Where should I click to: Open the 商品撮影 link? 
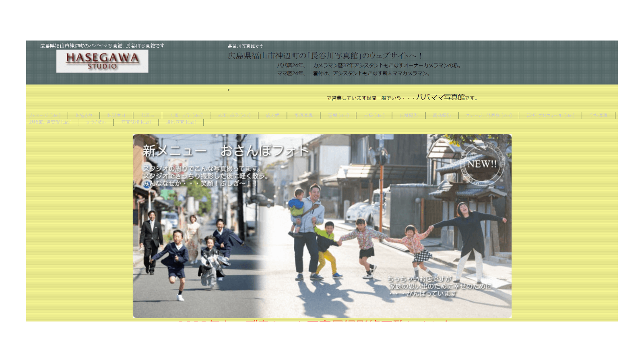pyautogui.click(x=442, y=115)
